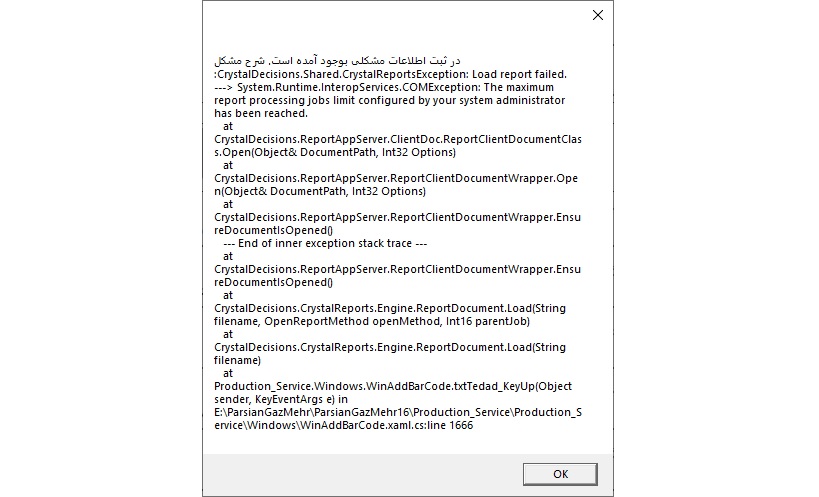Click the WinAddBarCode.txtTedad_KeyUp stack line

[393, 386]
